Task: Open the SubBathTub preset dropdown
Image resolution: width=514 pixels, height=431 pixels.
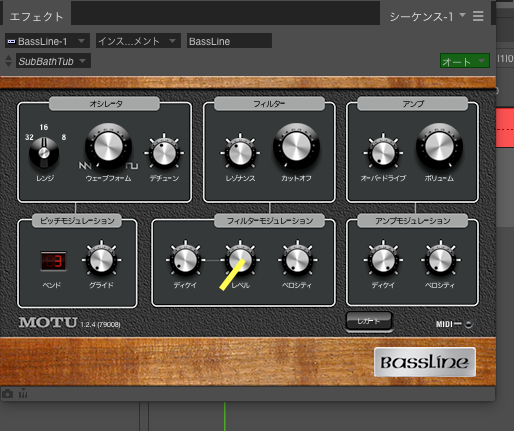Action: [53, 61]
